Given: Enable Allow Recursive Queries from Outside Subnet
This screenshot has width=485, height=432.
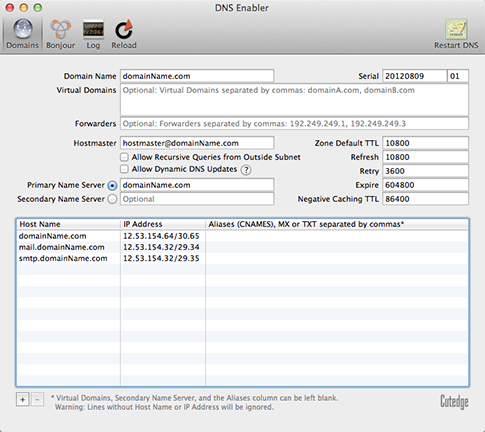Looking at the screenshot, I should (x=124, y=157).
